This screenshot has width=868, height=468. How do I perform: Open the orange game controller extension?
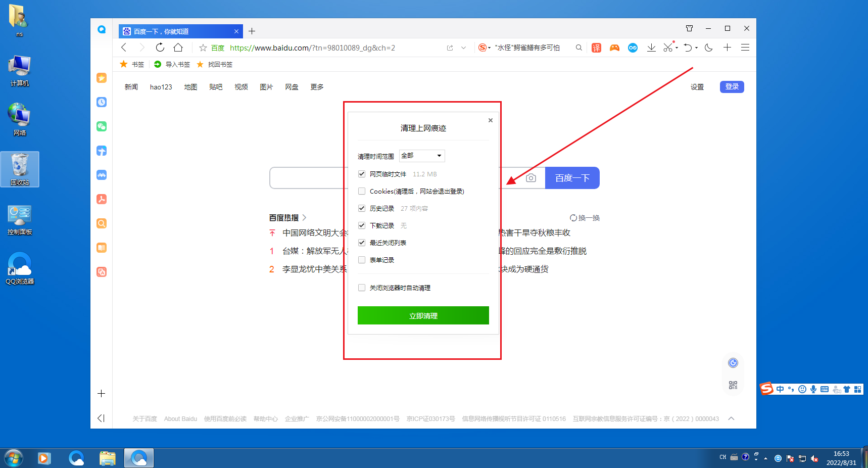pyautogui.click(x=614, y=48)
